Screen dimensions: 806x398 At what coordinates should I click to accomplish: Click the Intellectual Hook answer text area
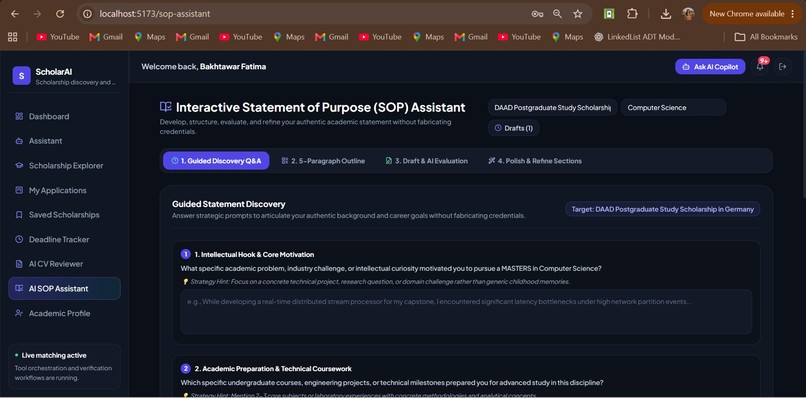pos(466,312)
